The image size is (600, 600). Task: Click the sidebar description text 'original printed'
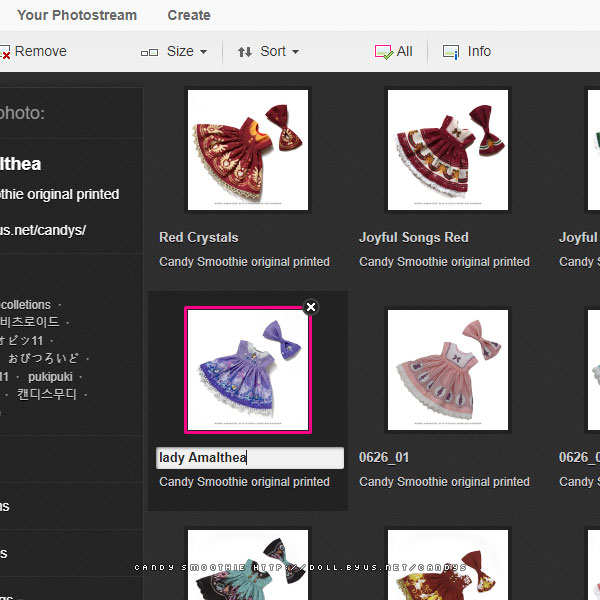click(73, 194)
